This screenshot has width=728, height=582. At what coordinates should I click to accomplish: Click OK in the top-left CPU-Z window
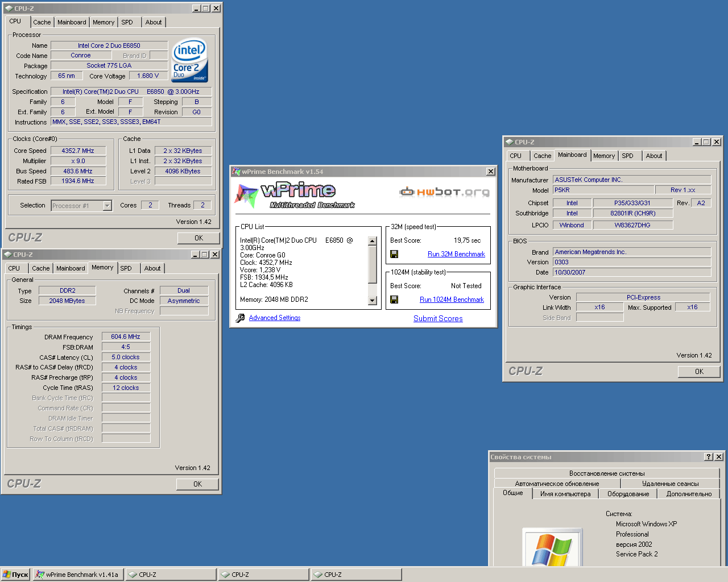click(x=198, y=238)
